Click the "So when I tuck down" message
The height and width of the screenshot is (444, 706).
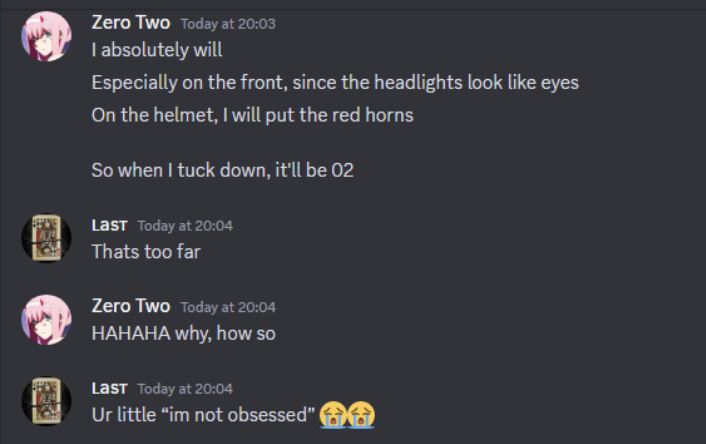pyautogui.click(x=222, y=170)
